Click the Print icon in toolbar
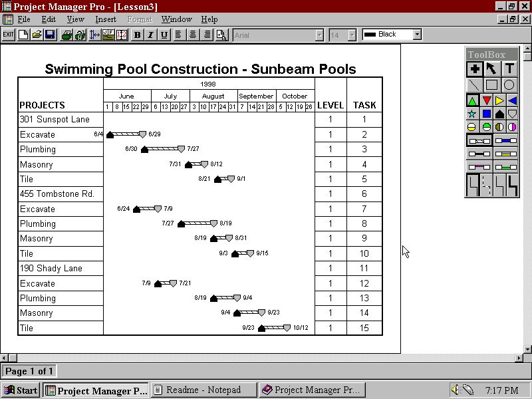This screenshot has width=532, height=399. (66, 35)
